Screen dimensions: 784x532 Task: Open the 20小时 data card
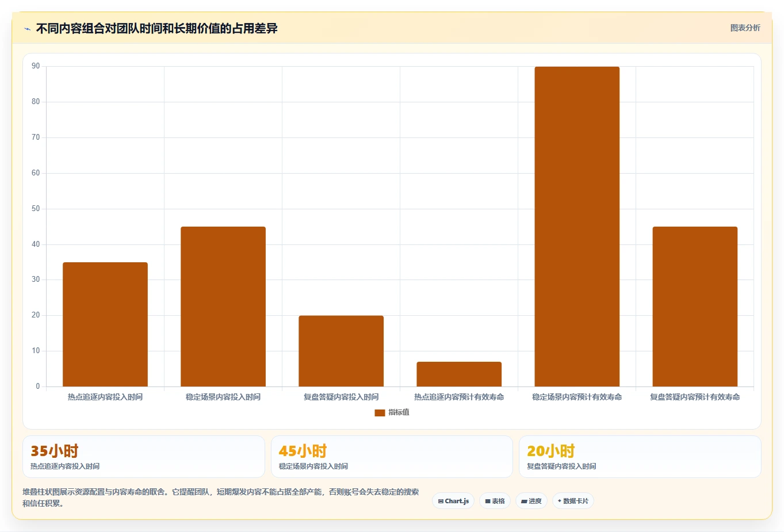click(x=640, y=457)
